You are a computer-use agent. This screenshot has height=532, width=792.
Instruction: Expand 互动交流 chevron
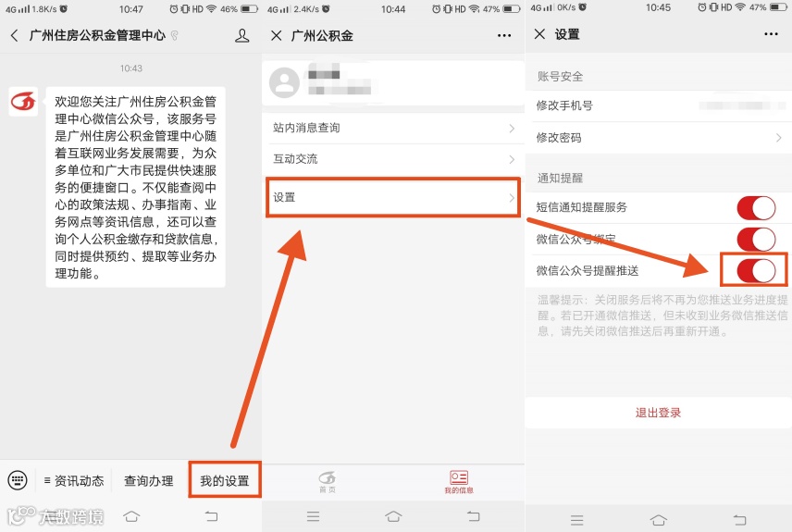(512, 160)
